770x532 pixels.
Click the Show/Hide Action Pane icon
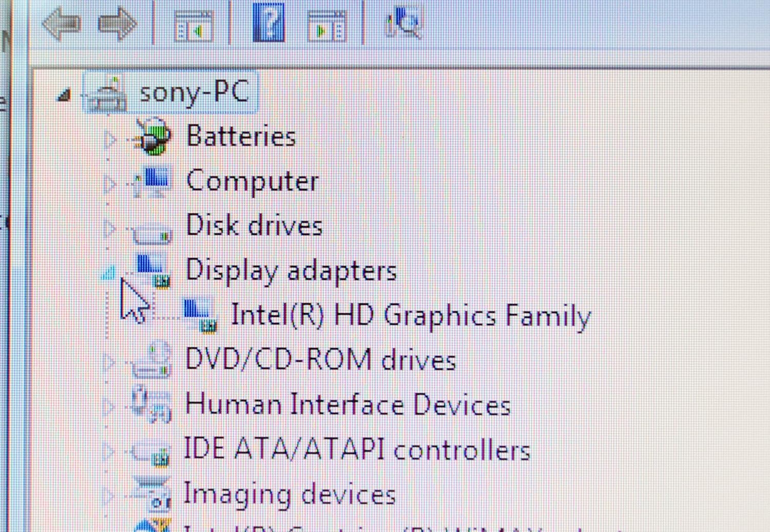click(x=326, y=25)
